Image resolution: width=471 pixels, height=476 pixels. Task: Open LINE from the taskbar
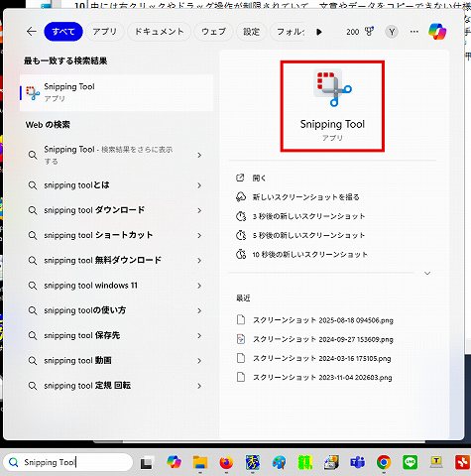pos(410,462)
